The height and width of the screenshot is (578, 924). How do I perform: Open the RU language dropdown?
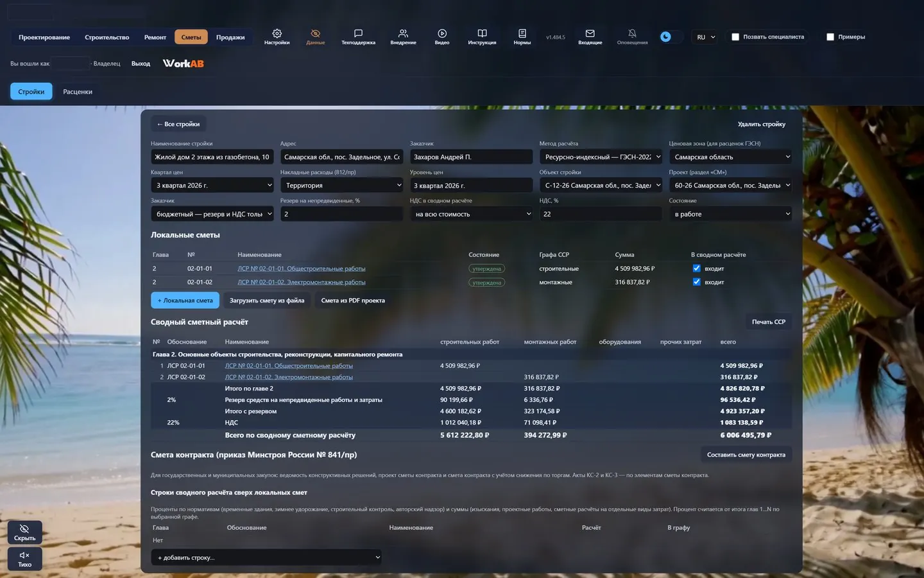point(706,37)
